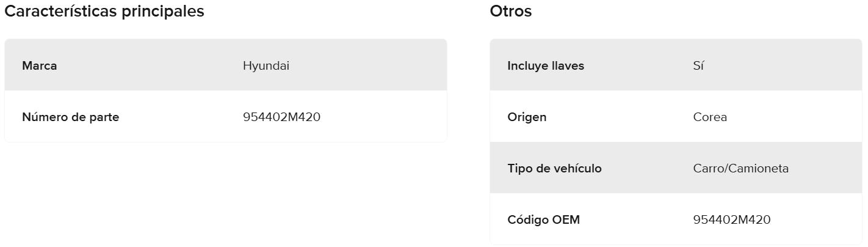Click the Carro/Camioneta value
This screenshot has height=247, width=868.
click(x=741, y=169)
